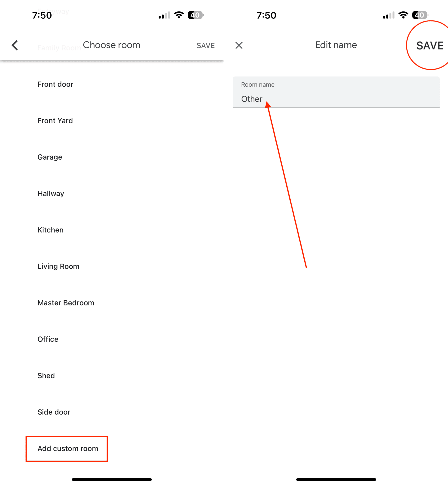Select Office in the room list
Viewport: 448px width, 485px height.
point(48,339)
